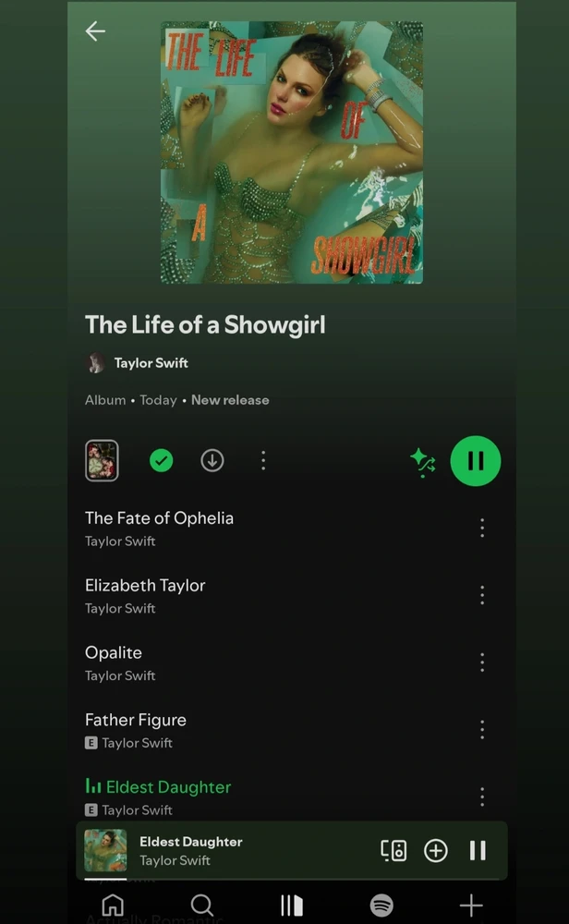The image size is (569, 924).
Task: Open the Search tab
Action: coord(202,905)
